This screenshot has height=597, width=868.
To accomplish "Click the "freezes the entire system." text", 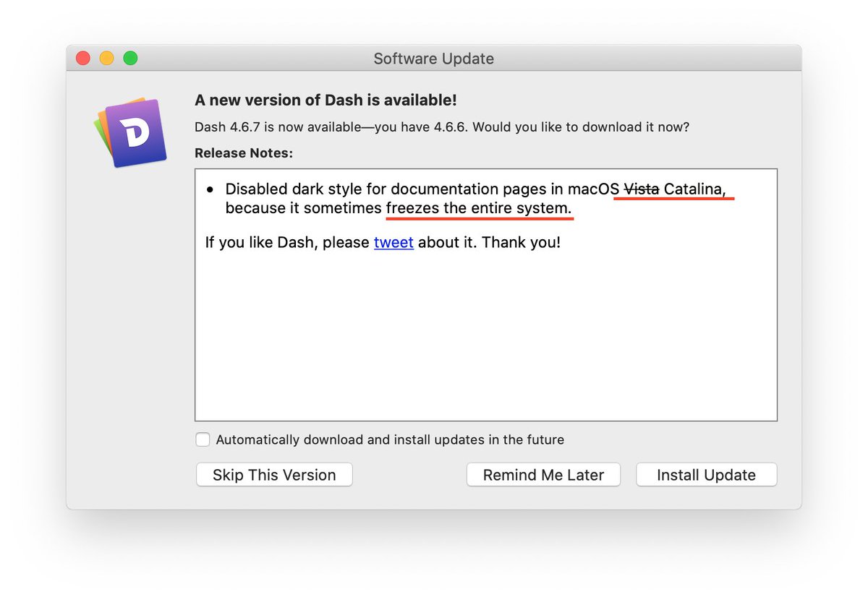I will (480, 209).
